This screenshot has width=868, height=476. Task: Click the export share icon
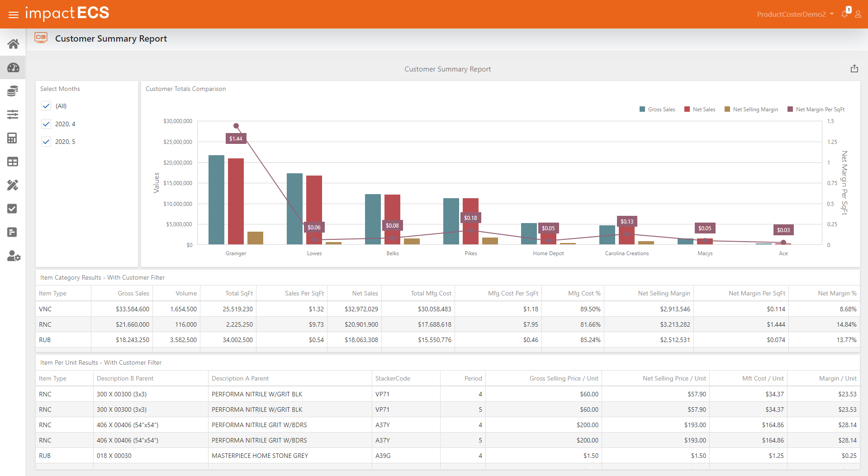(x=854, y=69)
